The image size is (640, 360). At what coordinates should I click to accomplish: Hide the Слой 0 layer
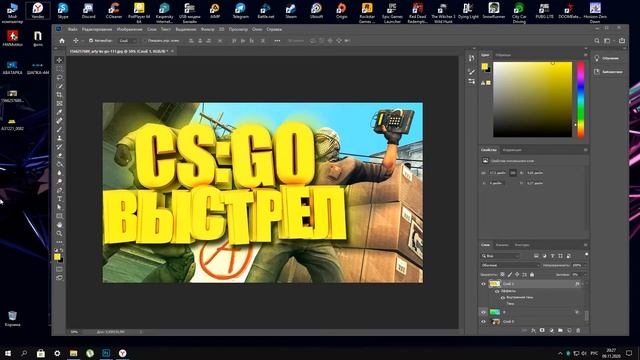click(484, 322)
